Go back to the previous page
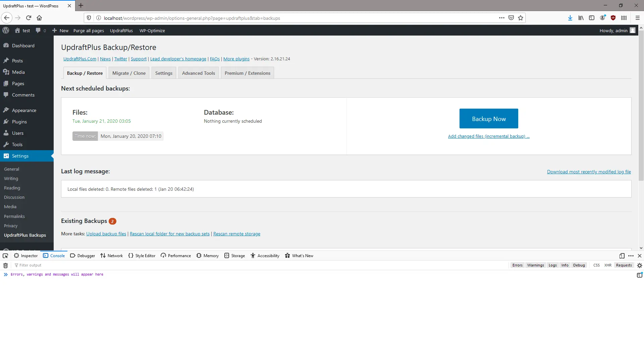This screenshot has height=352, width=644. (7, 18)
